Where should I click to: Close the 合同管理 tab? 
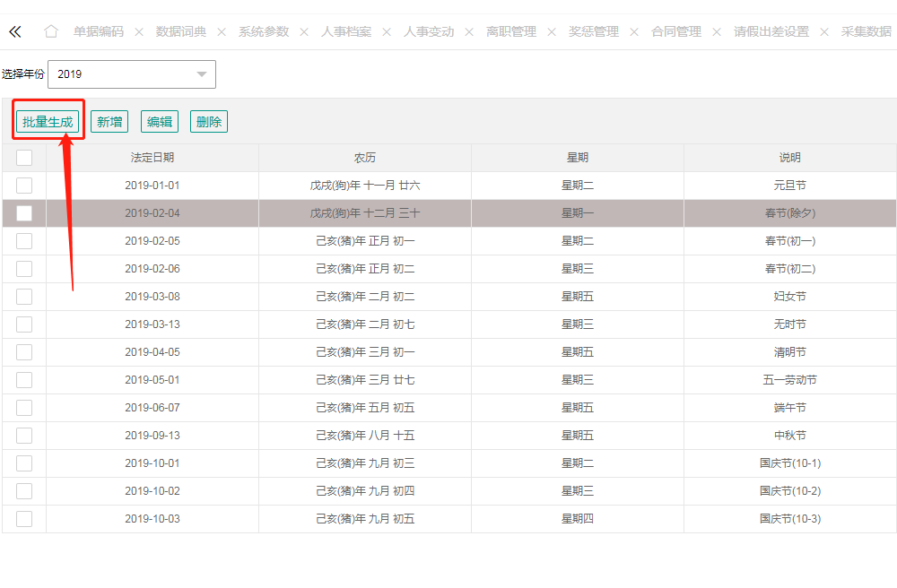click(x=717, y=32)
